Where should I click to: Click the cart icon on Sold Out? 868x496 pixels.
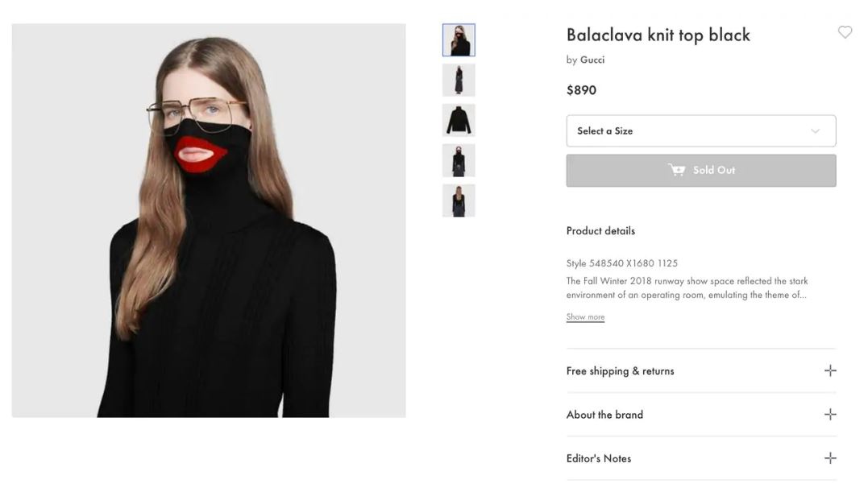click(676, 170)
